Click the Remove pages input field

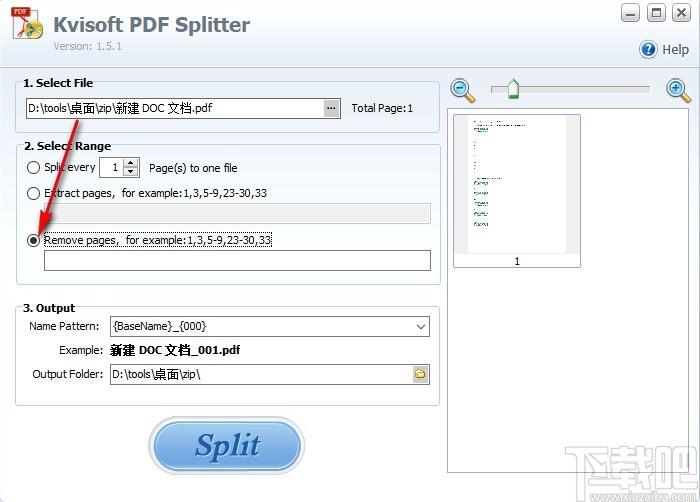(237, 261)
